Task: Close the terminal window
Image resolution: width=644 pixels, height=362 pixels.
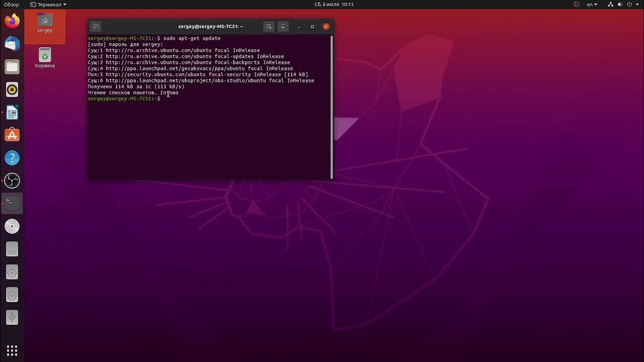Action: [326, 27]
